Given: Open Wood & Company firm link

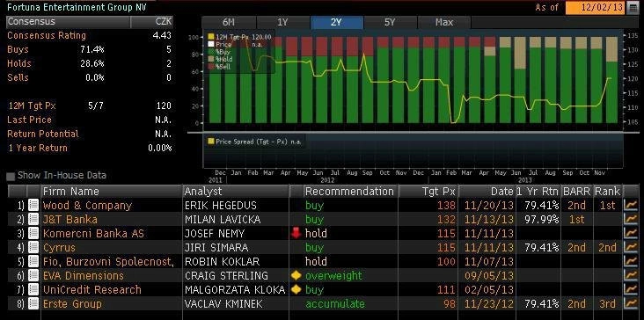Looking at the screenshot, I should [87, 206].
